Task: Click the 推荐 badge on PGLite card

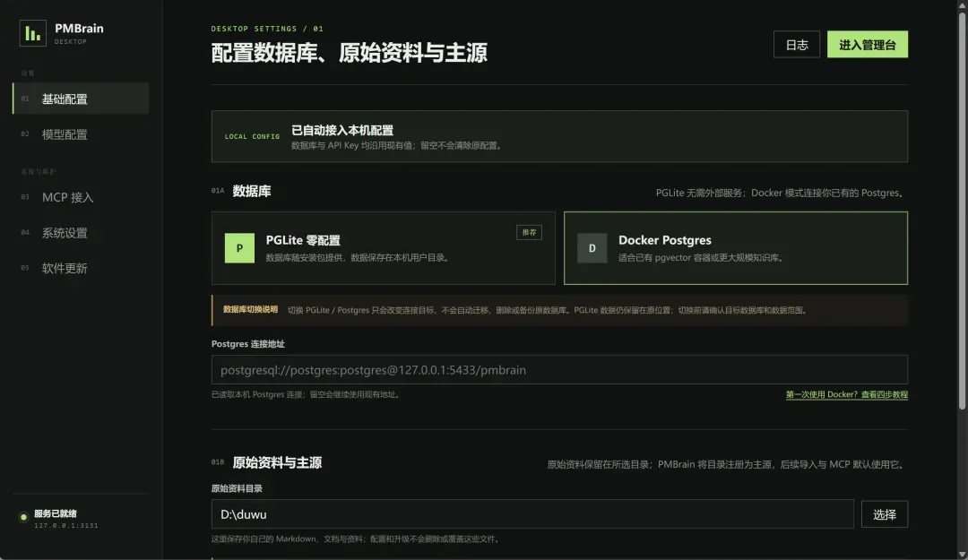Action: (x=529, y=232)
